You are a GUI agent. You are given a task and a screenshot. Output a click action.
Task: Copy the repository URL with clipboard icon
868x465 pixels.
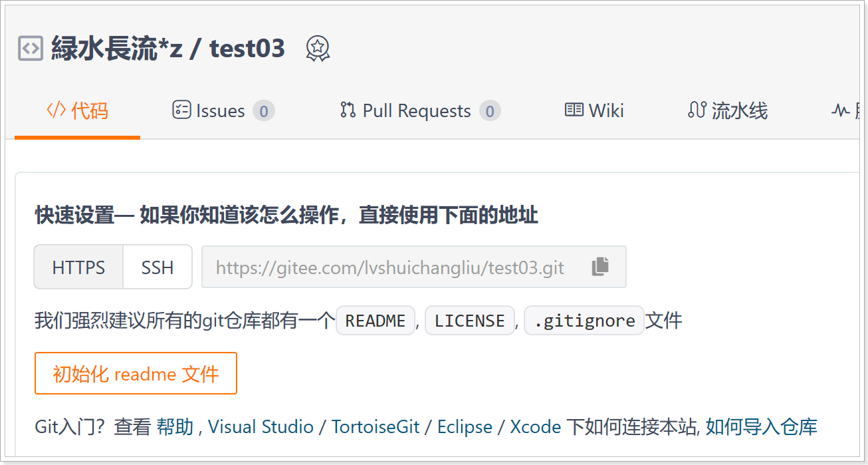pos(600,267)
